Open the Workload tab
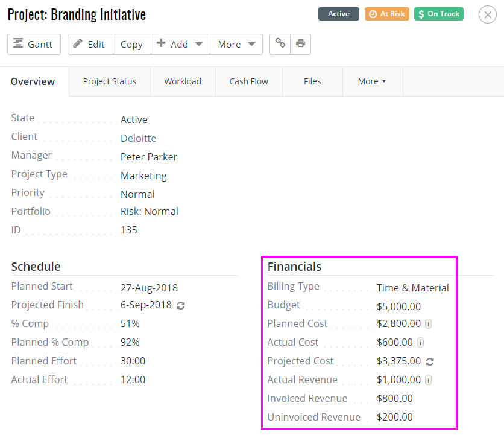The width and height of the screenshot is (504, 435). [183, 81]
